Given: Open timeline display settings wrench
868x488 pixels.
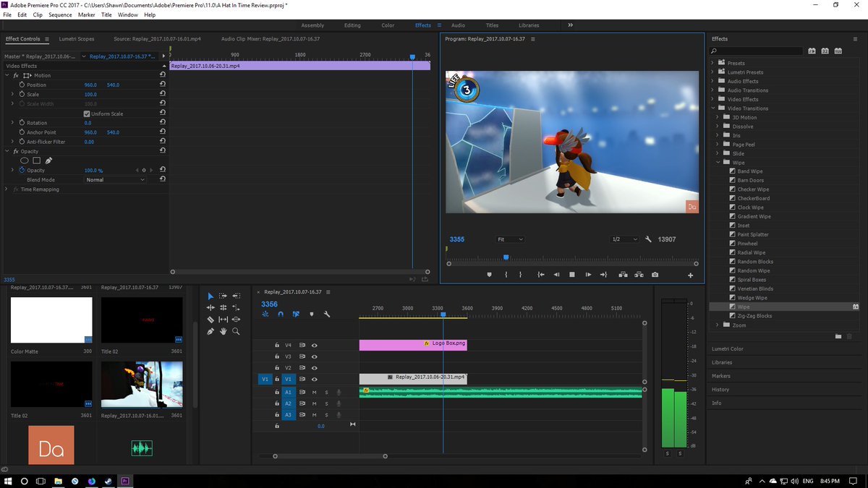Looking at the screenshot, I should tap(327, 314).
